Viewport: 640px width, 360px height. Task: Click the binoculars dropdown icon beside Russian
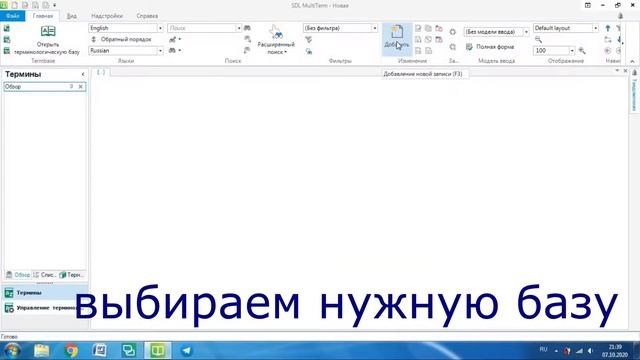(175, 50)
